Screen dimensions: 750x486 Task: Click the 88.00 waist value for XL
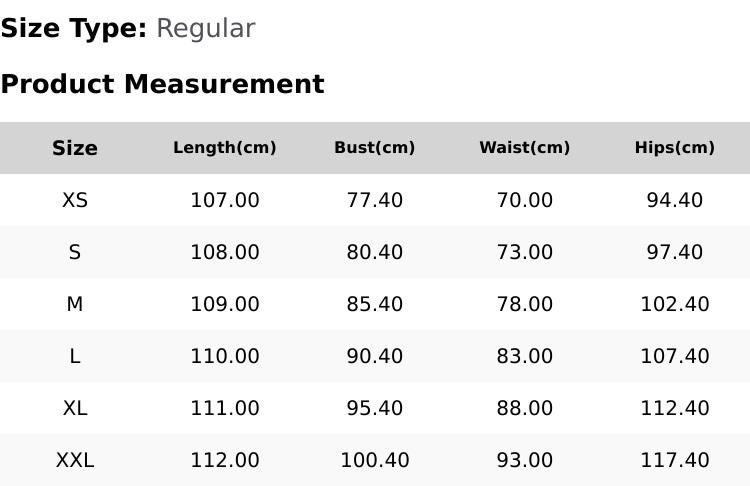click(525, 408)
